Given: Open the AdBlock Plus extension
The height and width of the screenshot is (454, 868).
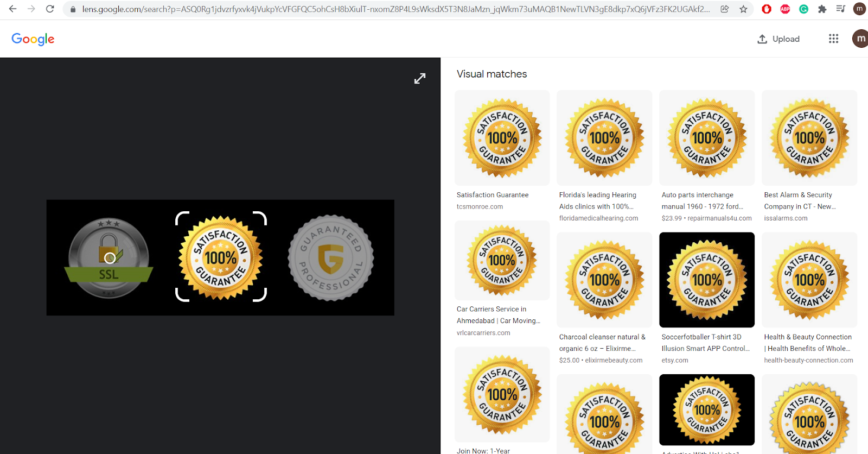Looking at the screenshot, I should (785, 9).
